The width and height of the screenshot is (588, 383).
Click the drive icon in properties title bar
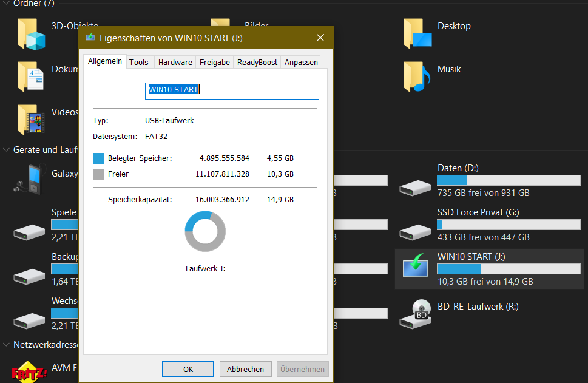click(90, 38)
